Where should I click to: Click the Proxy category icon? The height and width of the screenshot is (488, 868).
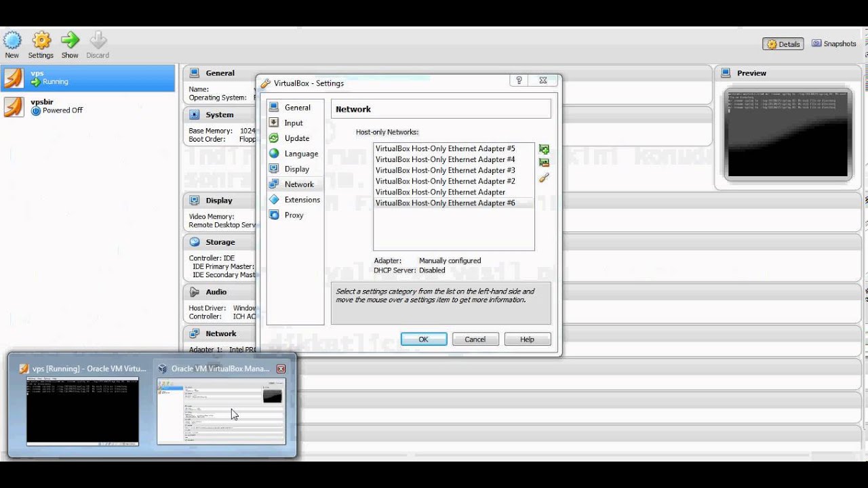click(x=274, y=215)
